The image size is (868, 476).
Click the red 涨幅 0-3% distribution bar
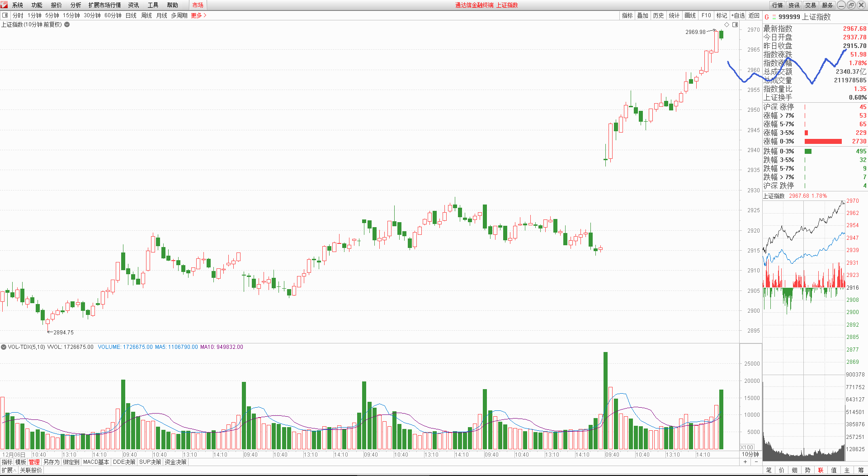(x=823, y=142)
